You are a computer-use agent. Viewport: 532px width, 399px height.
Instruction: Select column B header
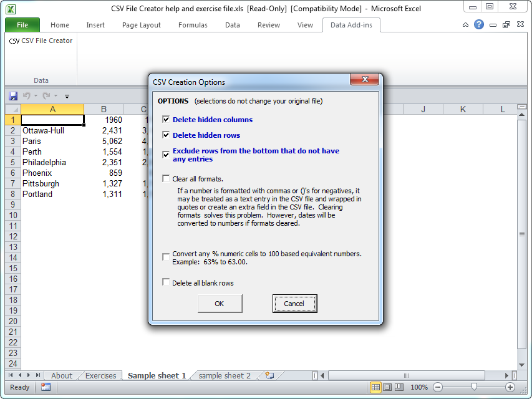click(104, 109)
